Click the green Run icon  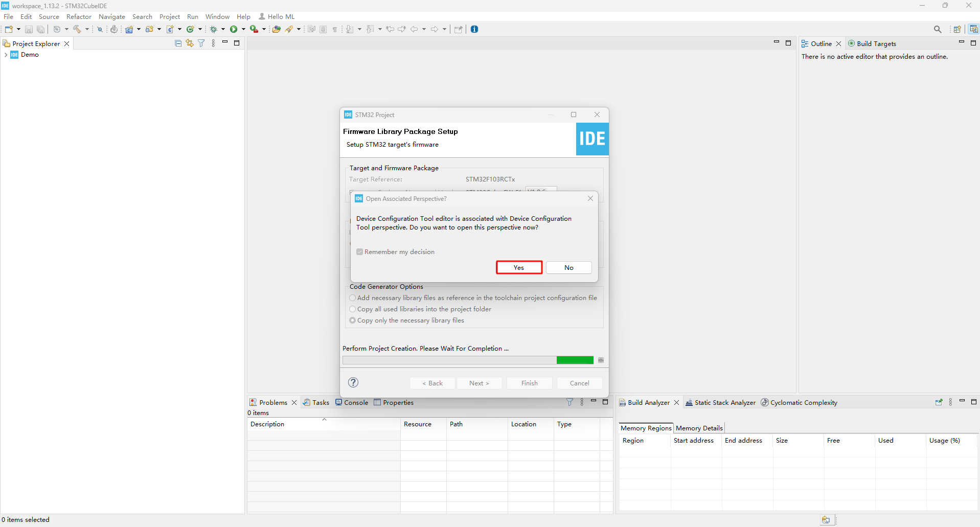pyautogui.click(x=234, y=29)
